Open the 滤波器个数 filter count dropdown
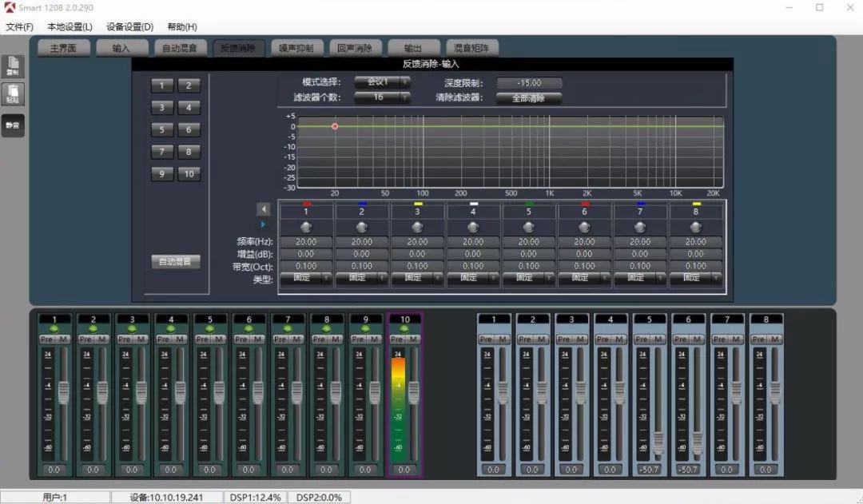The height and width of the screenshot is (504, 863). 383,97
